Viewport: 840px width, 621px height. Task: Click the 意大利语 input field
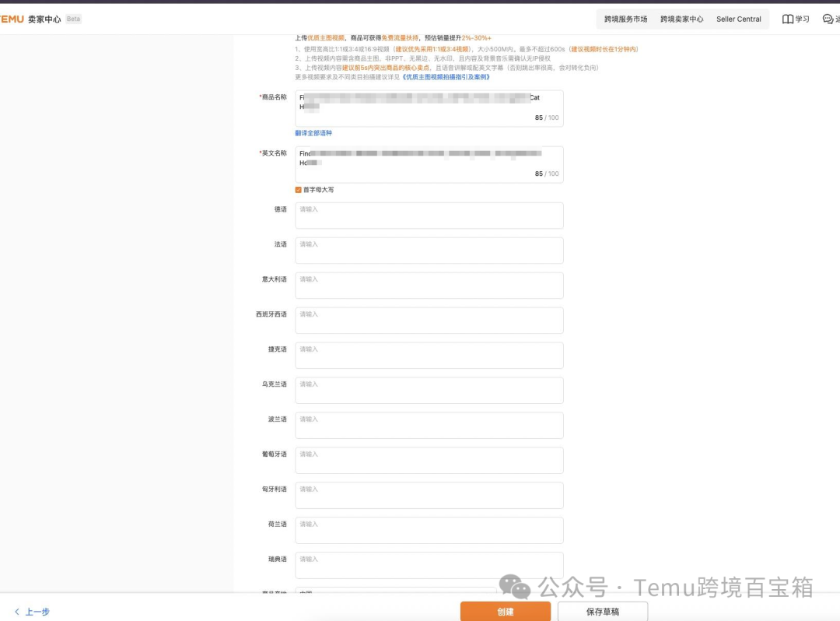(429, 285)
